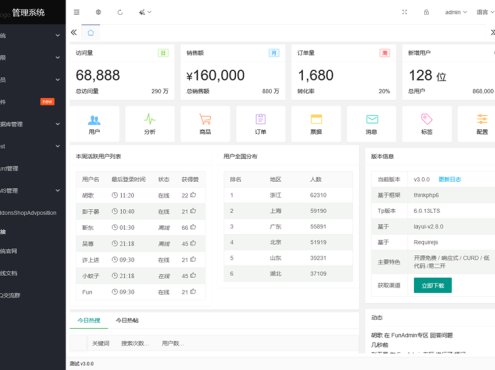This screenshot has height=370, width=495.
Task: Switch to the 今日热搜 tab
Action: (89, 320)
